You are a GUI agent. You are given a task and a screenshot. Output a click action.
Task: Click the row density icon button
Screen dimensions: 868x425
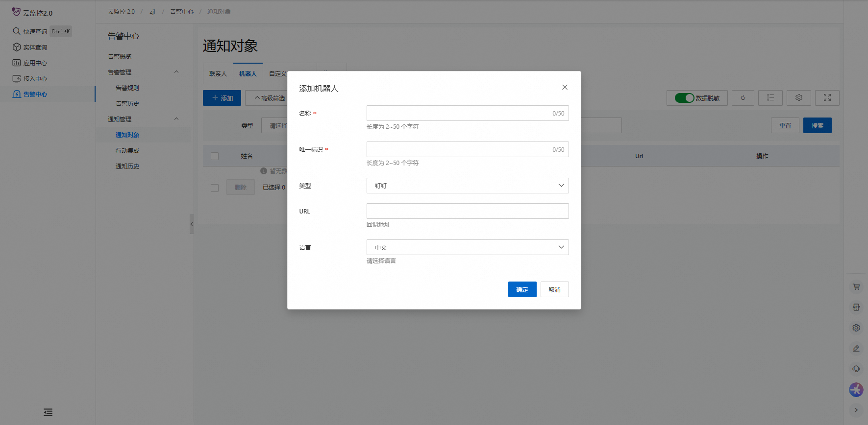[770, 98]
